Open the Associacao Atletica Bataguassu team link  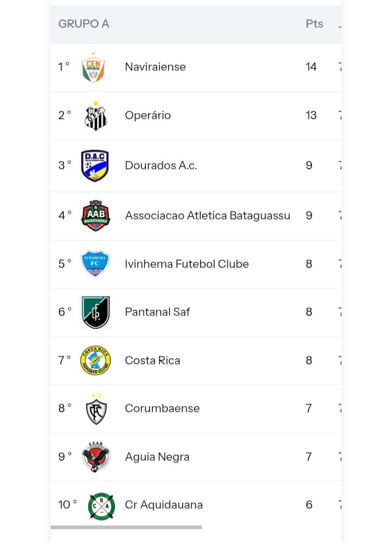tap(207, 215)
